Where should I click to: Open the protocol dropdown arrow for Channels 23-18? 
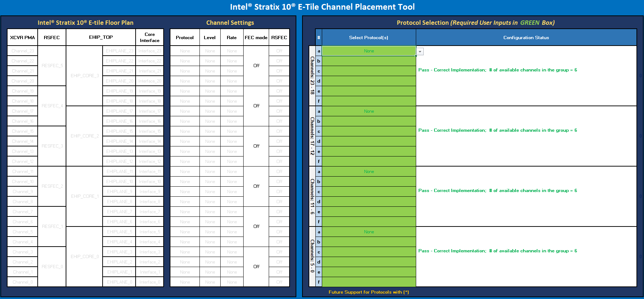coord(420,51)
